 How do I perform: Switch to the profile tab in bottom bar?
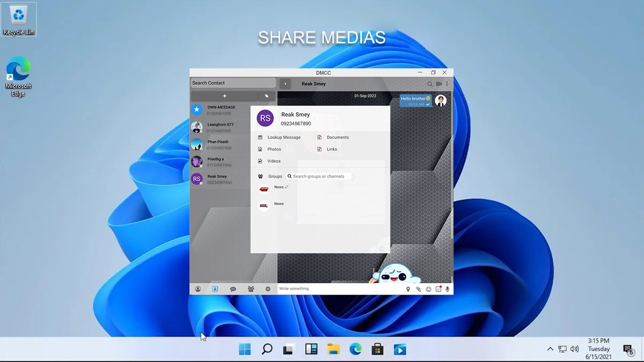coord(198,289)
